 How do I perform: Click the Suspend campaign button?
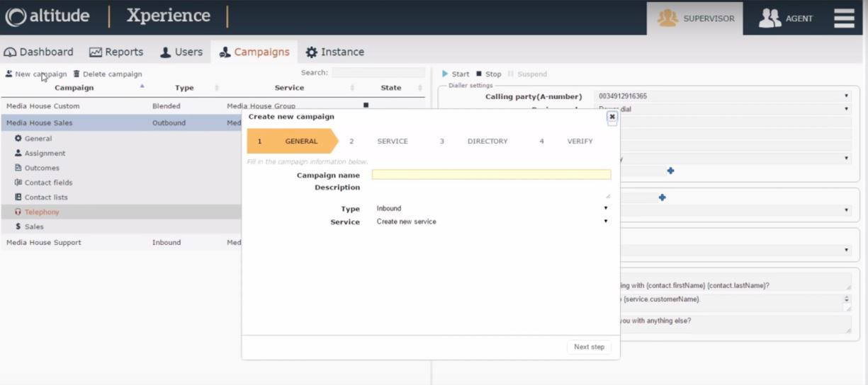[x=528, y=74]
